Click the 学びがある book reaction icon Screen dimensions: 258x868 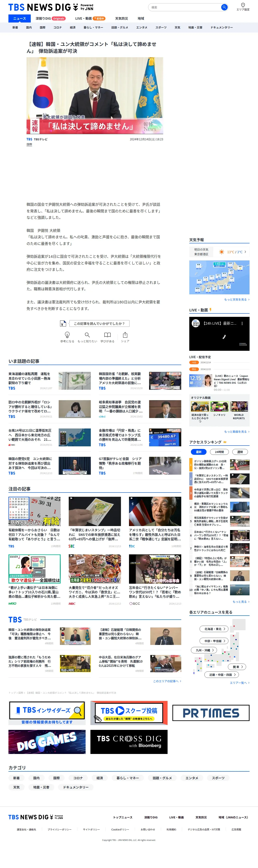pos(107,335)
